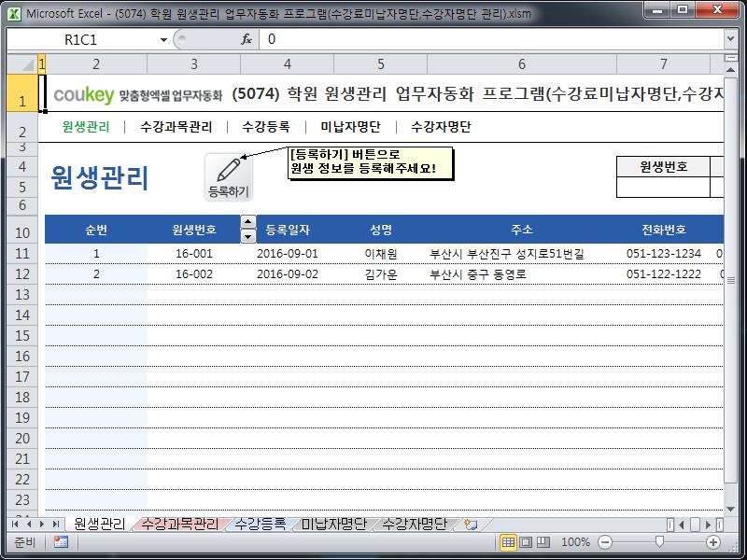The height and width of the screenshot is (560, 747).
Task: Click the date cell 2016-09-01
Action: 288,253
